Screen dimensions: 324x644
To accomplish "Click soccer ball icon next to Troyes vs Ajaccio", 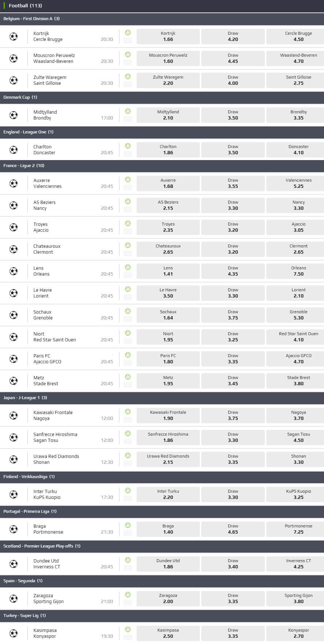I will pyautogui.click(x=14, y=227).
